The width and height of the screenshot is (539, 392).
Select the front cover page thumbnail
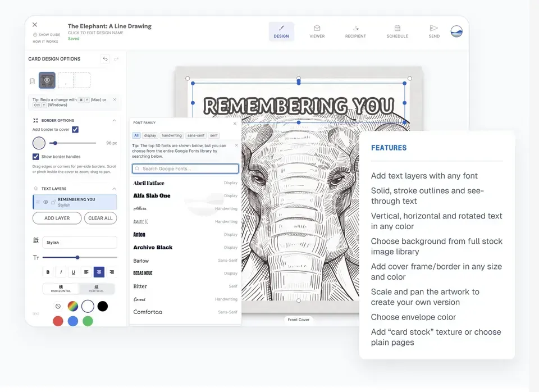pos(47,80)
